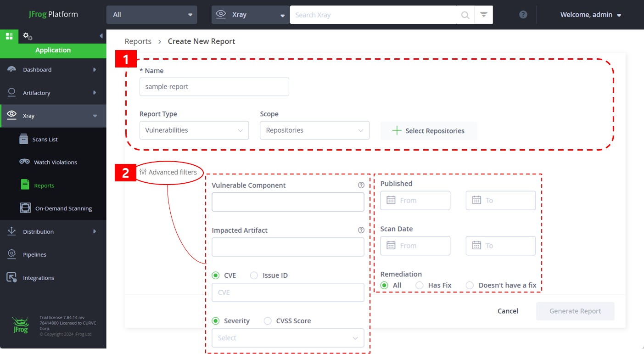Click the Select Repositories button
Screen dimensions: 644x354
(429, 131)
